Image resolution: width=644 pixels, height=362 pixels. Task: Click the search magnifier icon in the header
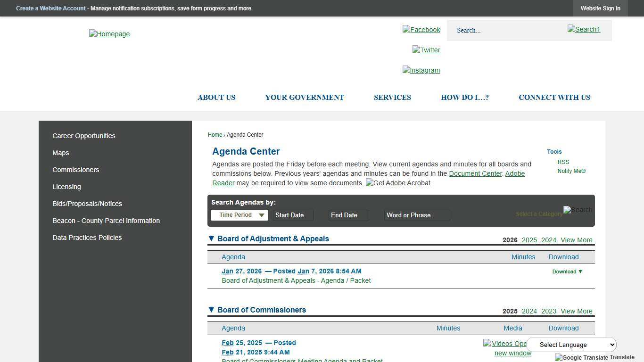pyautogui.click(x=584, y=29)
